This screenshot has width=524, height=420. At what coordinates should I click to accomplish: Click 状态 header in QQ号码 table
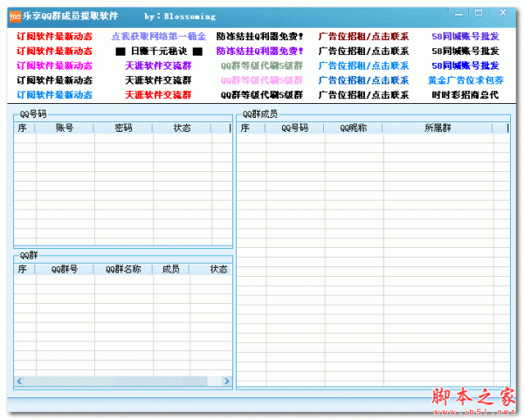[182, 128]
